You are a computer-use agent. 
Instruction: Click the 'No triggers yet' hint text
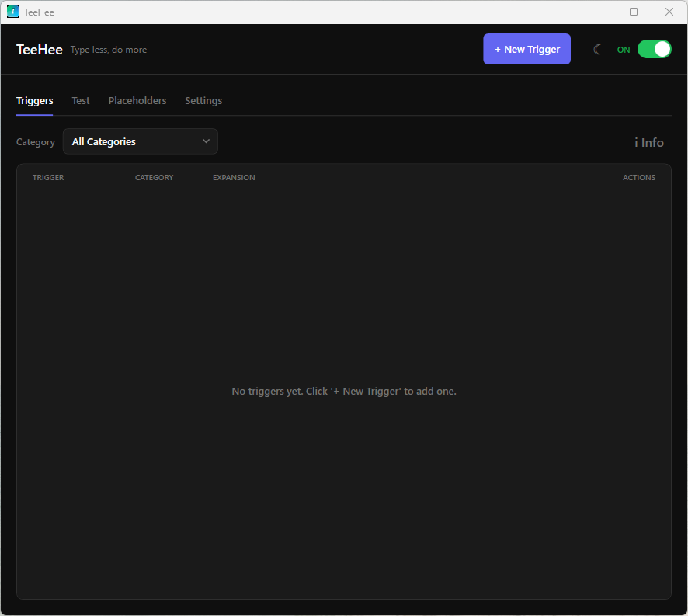(x=344, y=391)
